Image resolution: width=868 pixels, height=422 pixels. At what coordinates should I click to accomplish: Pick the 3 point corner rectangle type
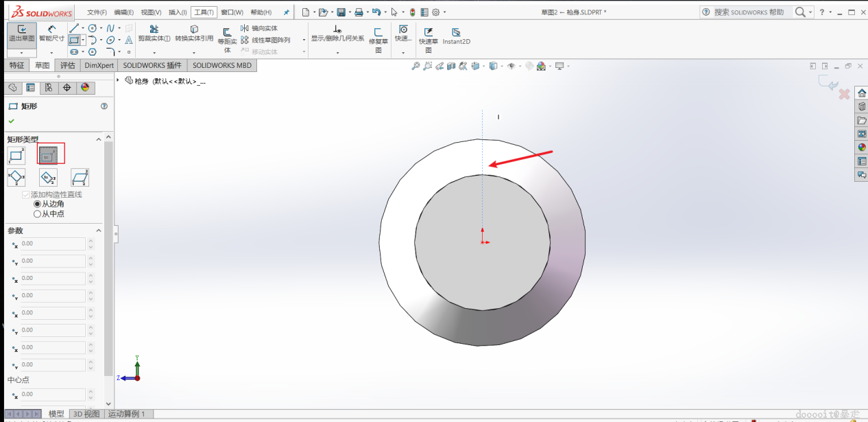point(16,178)
